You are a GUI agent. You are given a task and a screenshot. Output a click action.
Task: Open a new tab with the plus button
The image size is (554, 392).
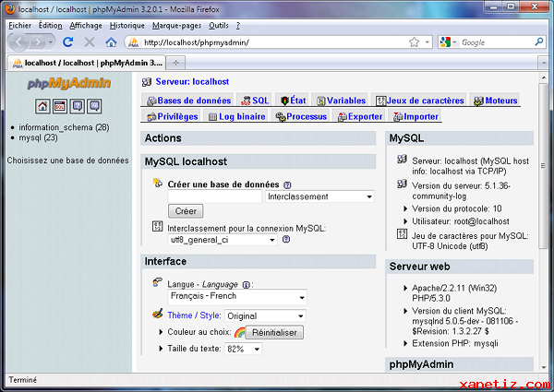pos(175,63)
